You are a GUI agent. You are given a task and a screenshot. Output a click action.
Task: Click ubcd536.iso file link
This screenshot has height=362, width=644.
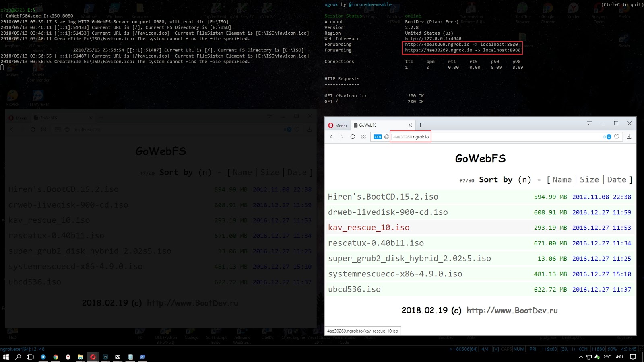pyautogui.click(x=354, y=289)
